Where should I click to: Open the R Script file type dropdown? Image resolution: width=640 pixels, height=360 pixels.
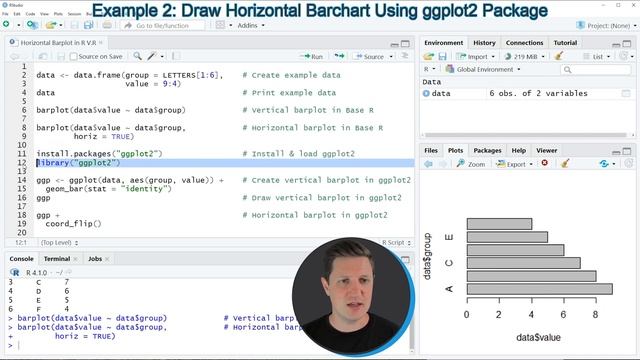click(x=396, y=242)
